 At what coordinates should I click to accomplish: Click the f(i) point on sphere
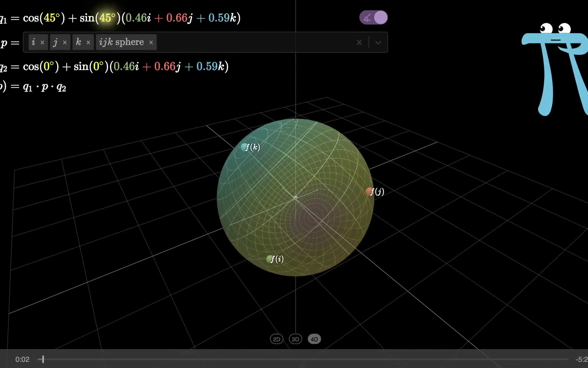click(x=270, y=259)
